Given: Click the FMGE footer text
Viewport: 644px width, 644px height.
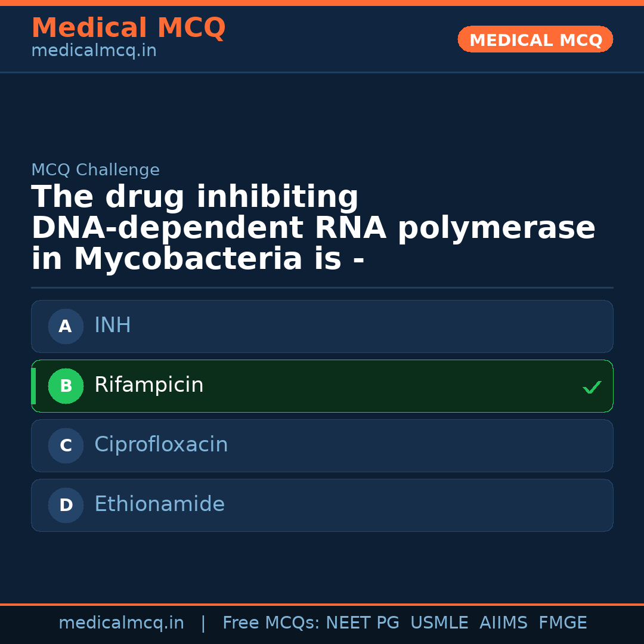Looking at the screenshot, I should (563, 623).
